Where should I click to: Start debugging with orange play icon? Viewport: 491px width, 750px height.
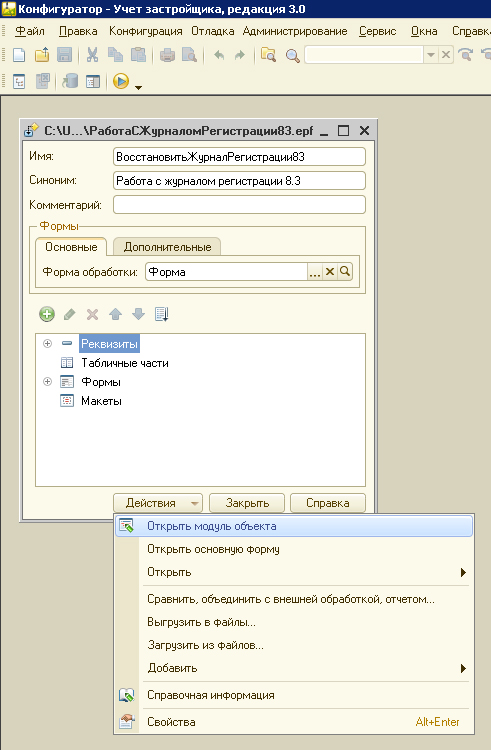tap(121, 81)
